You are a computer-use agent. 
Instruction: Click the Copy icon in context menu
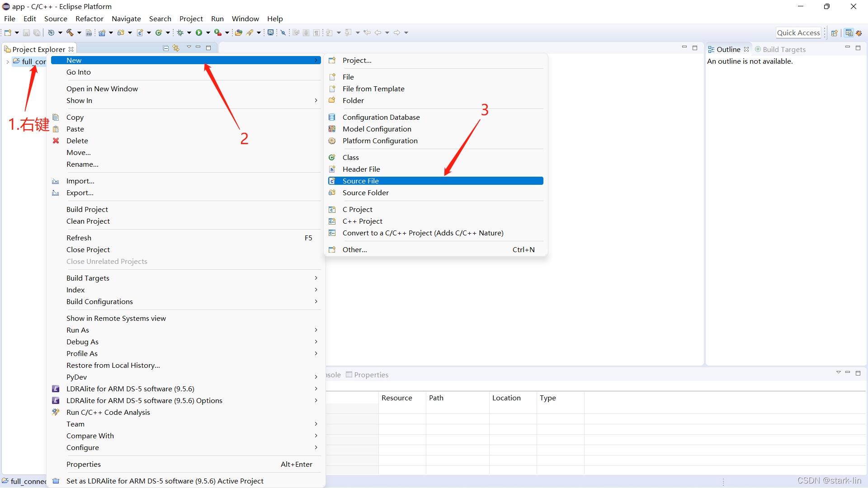coord(56,117)
